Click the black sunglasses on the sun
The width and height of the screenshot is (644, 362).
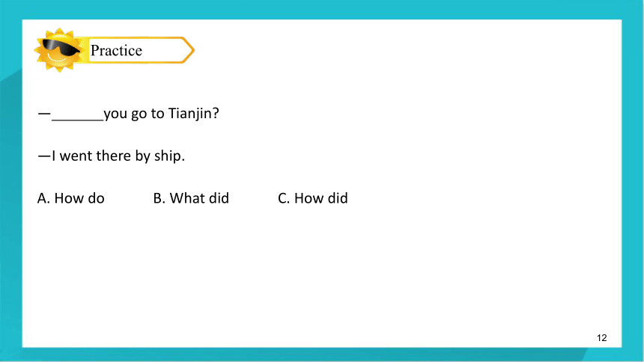point(61,48)
